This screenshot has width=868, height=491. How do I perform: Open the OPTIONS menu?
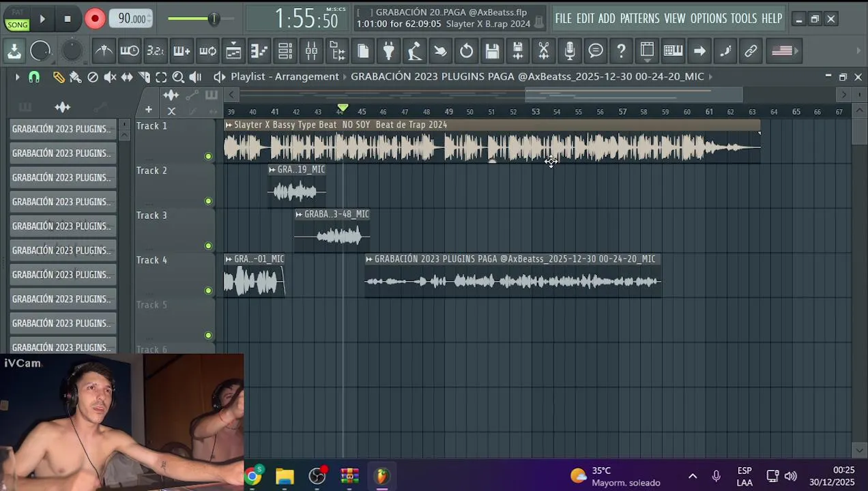(x=708, y=18)
